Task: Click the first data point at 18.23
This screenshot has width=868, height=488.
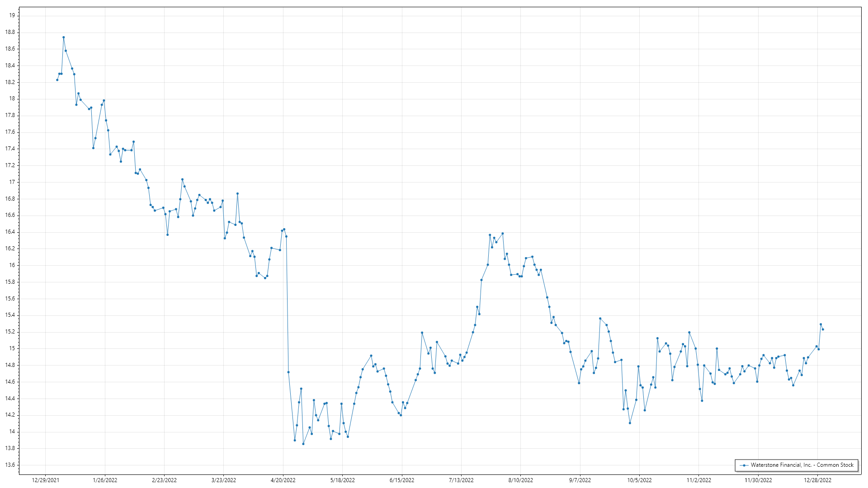Action: point(57,80)
